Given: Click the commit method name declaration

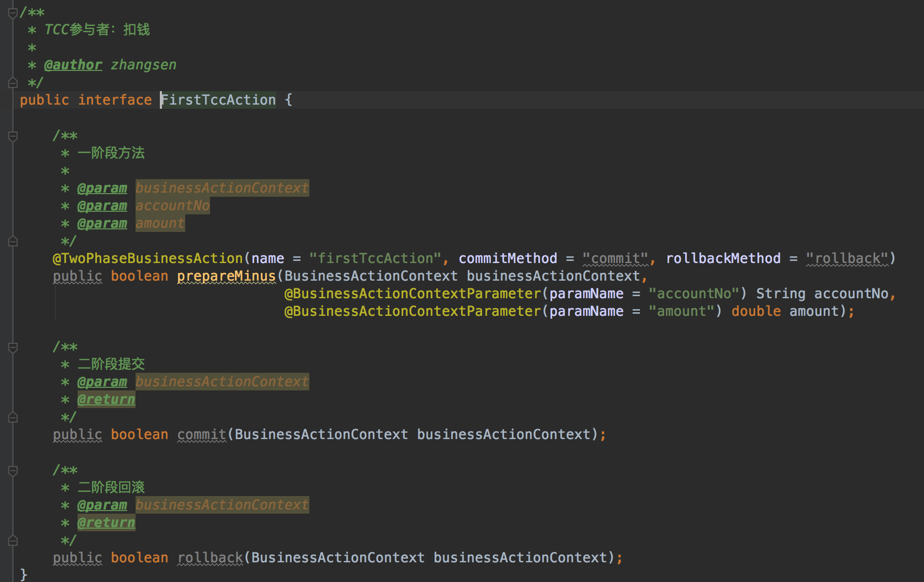Looking at the screenshot, I should (202, 434).
